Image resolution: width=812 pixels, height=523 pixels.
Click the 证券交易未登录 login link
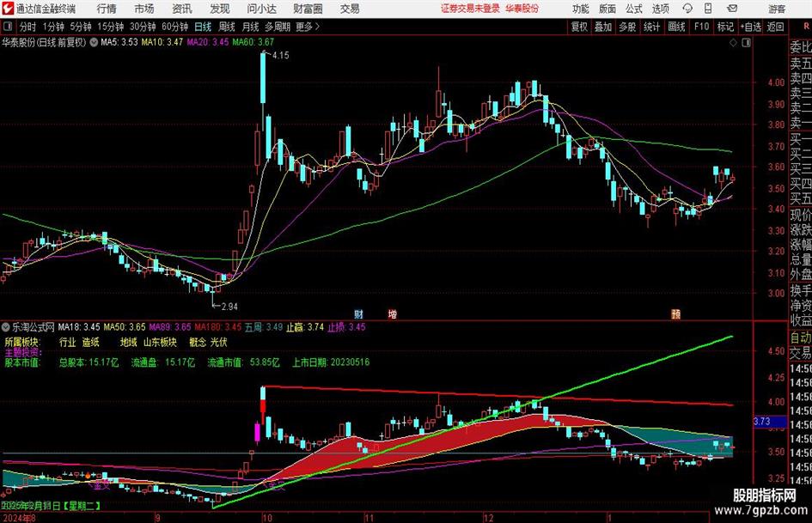pos(470,9)
